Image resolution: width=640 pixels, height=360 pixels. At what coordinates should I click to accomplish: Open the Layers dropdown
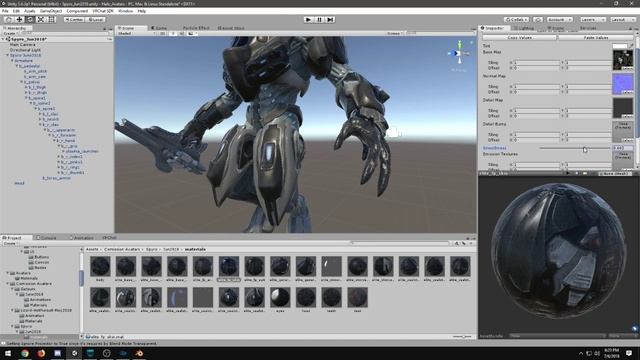tap(592, 19)
